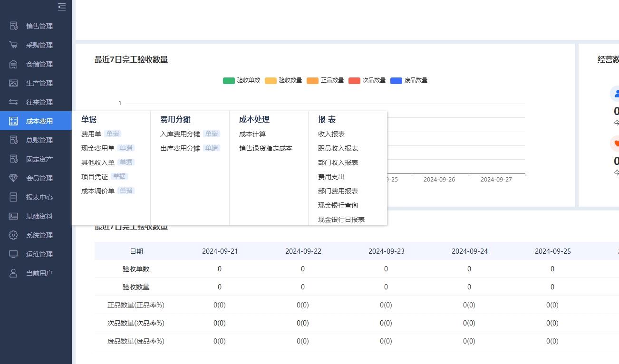Click the 最近7日完工验收数量 chart title
619x364 pixels.
(131, 59)
